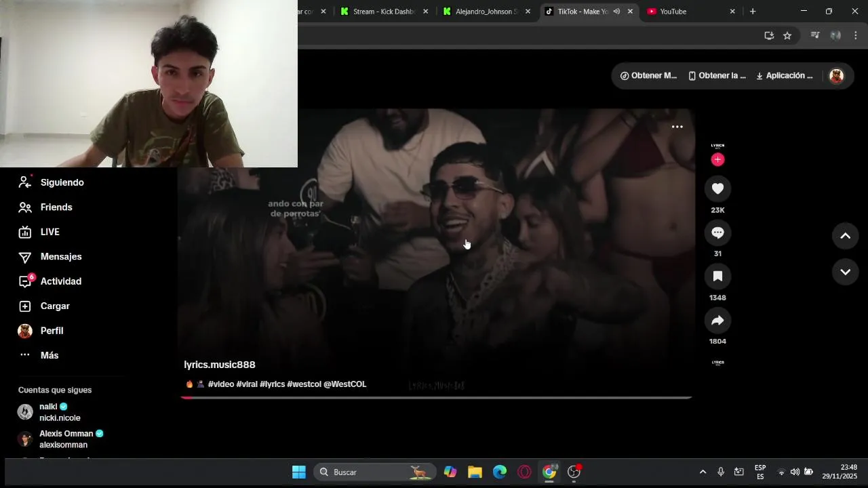Open the @WestCOL mention link

click(344, 384)
